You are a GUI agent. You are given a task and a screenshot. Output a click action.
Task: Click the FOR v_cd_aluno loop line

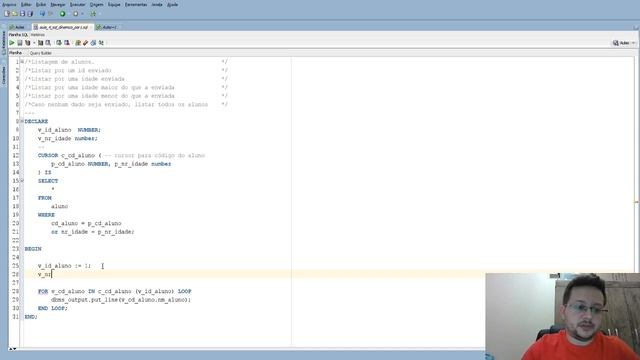pyautogui.click(x=115, y=291)
